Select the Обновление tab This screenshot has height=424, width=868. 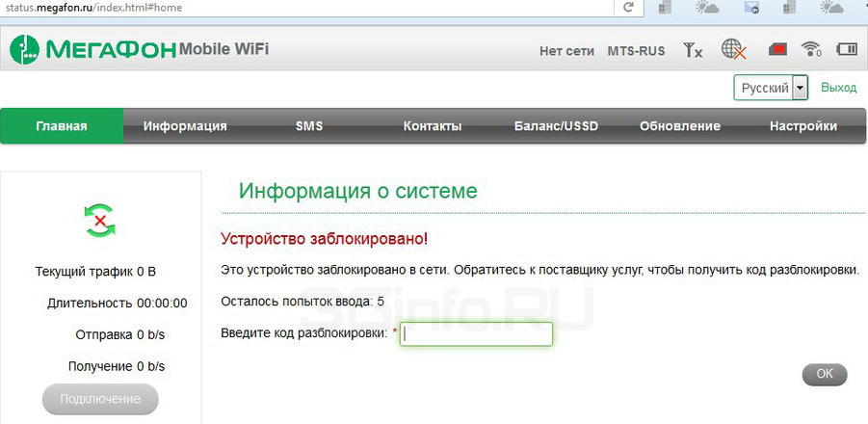(x=680, y=125)
